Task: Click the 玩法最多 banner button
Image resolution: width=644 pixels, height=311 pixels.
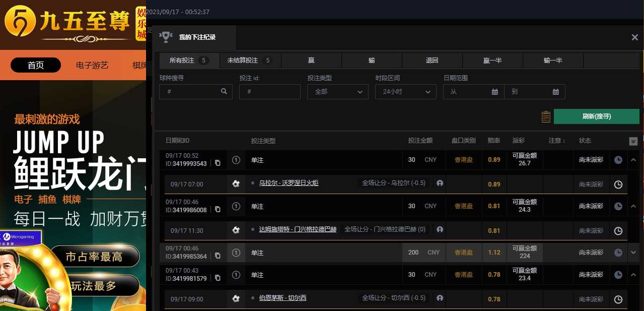Action: pos(94,286)
